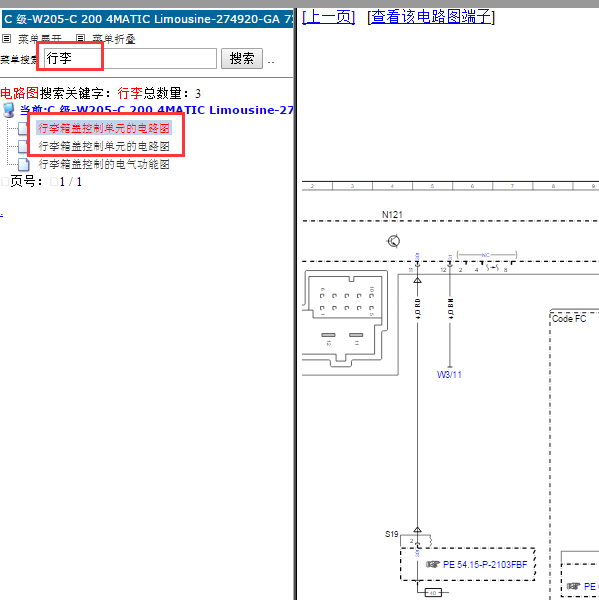The height and width of the screenshot is (600, 599).
Task: Click document icon beside 行李箱盖控制的电气功能图
Action: [23, 164]
